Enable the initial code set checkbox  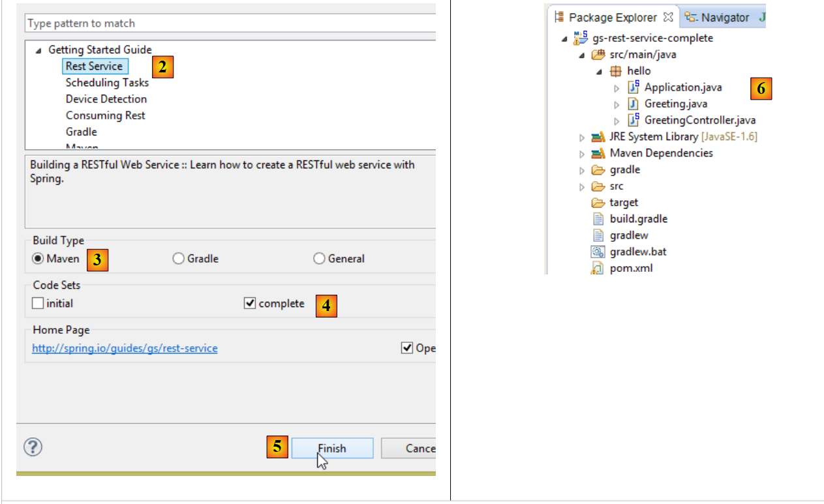[x=38, y=303]
